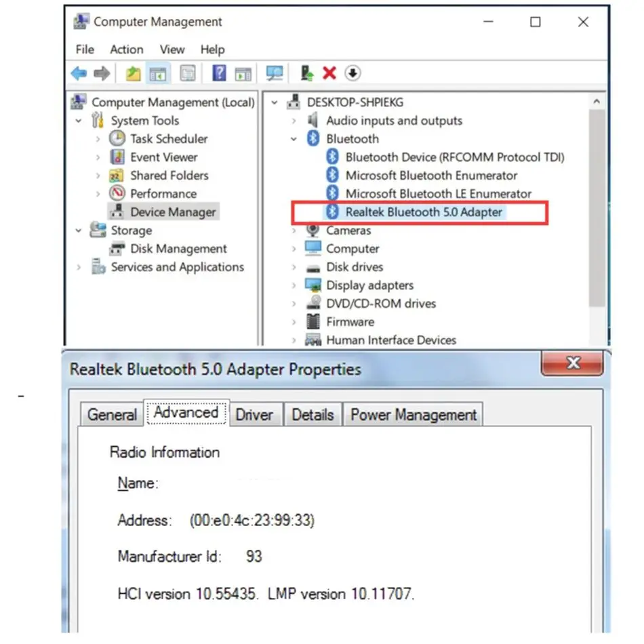Expand the Firmware category
Image resolution: width=644 pixels, height=644 pixels.
[x=294, y=322]
